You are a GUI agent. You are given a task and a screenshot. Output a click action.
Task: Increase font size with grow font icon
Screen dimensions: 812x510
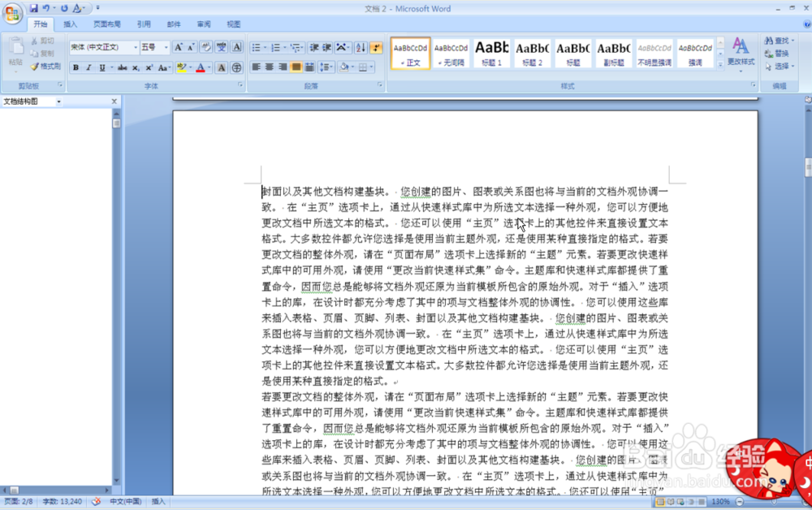[x=178, y=48]
